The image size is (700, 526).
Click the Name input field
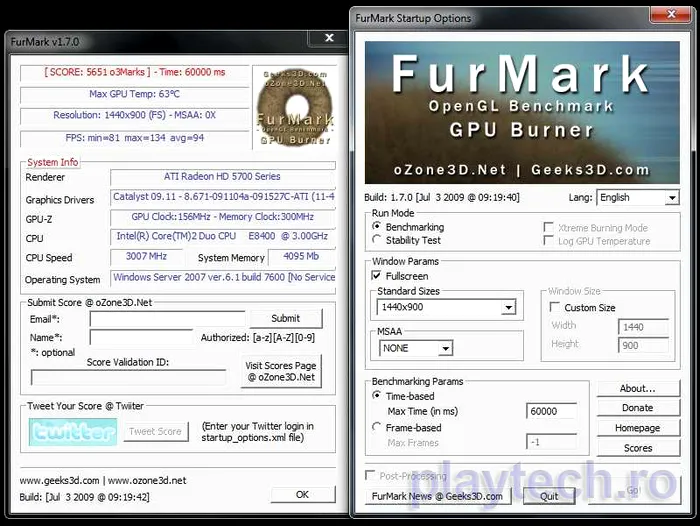tap(141, 337)
